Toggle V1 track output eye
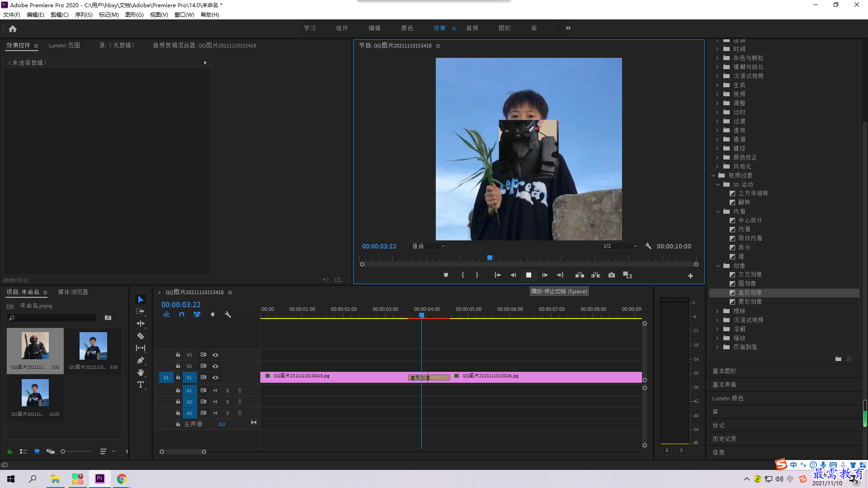Screen dimensions: 868x488 216,377
